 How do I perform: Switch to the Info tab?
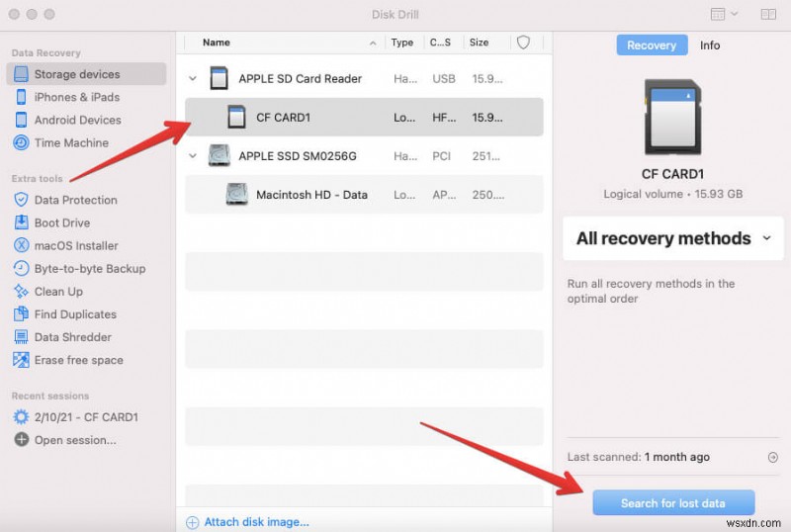(x=710, y=44)
